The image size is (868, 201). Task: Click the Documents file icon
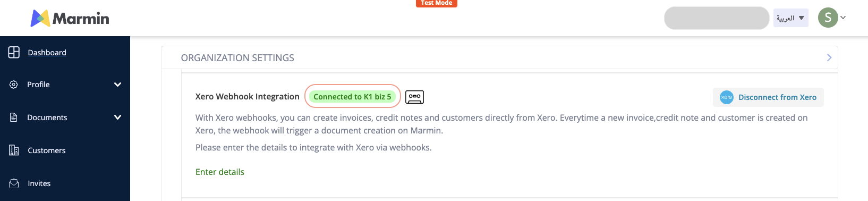[14, 118]
